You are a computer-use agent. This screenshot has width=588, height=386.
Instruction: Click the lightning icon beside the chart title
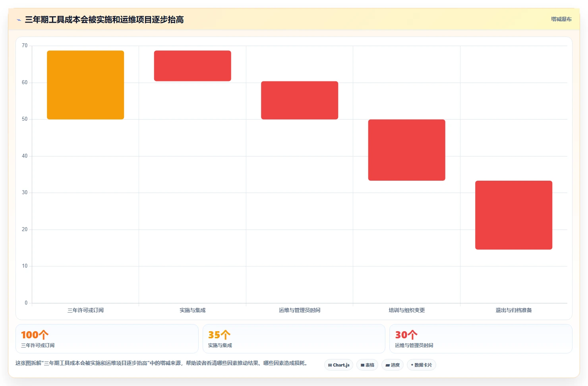pyautogui.click(x=19, y=20)
